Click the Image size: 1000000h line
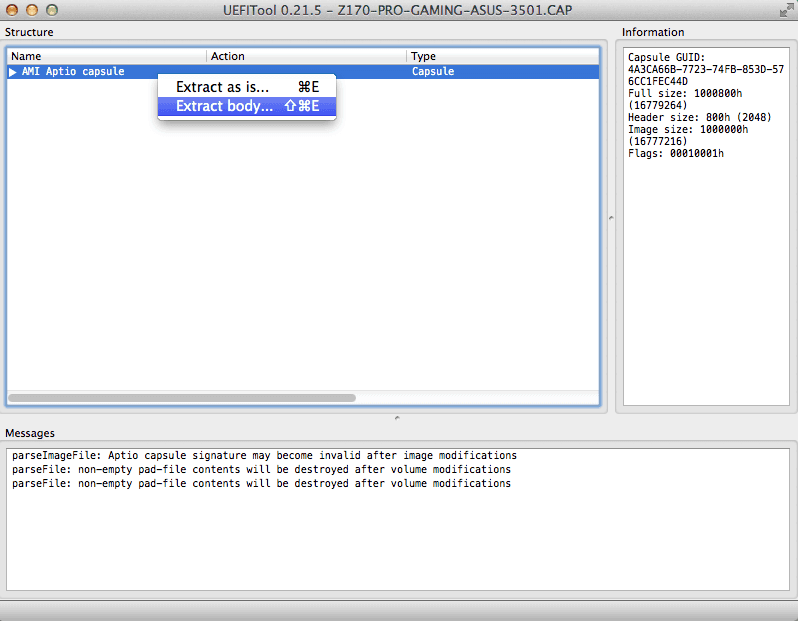 [688, 129]
